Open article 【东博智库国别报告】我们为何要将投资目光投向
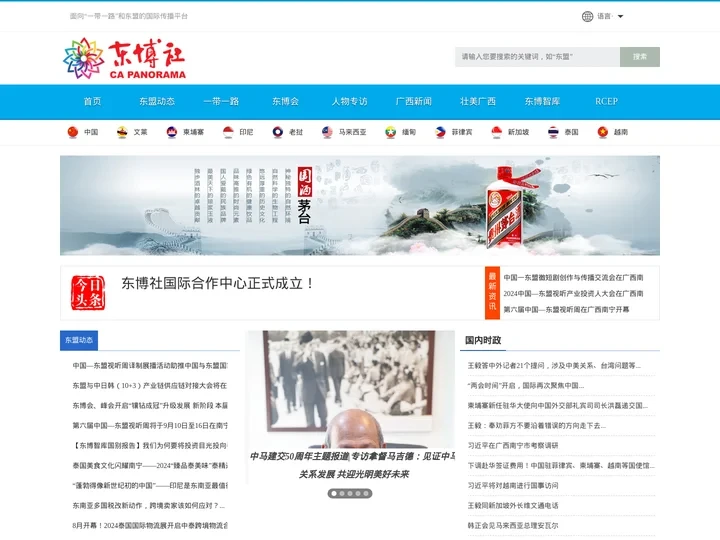Viewport: 720px width, 540px height. pos(150,445)
